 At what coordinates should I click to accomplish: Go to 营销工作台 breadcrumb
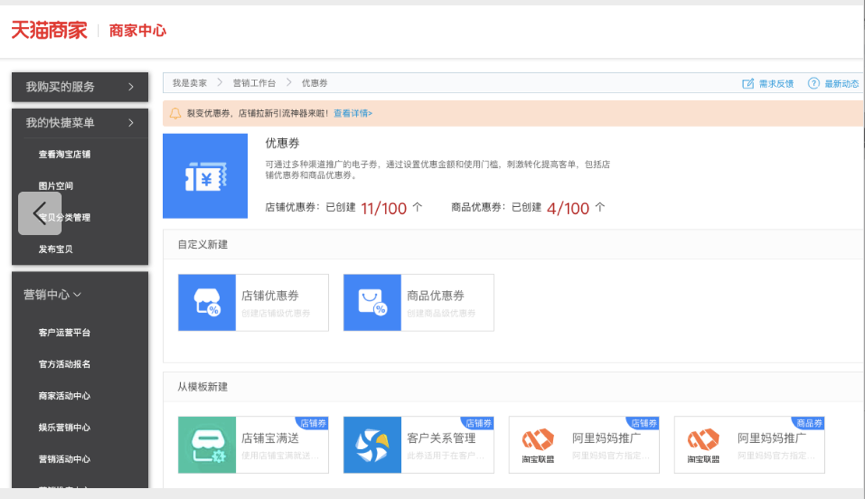(254, 83)
